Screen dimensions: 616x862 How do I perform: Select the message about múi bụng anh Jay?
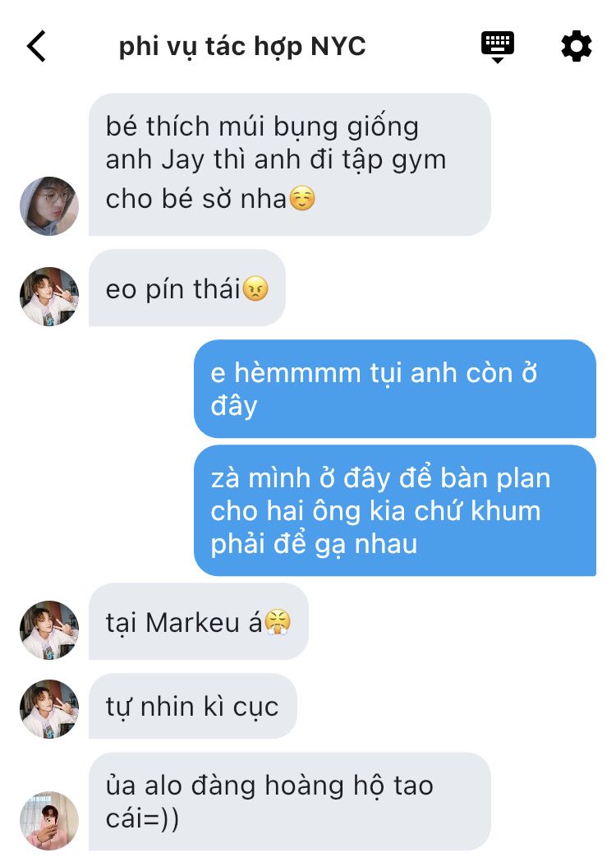pyautogui.click(x=290, y=164)
